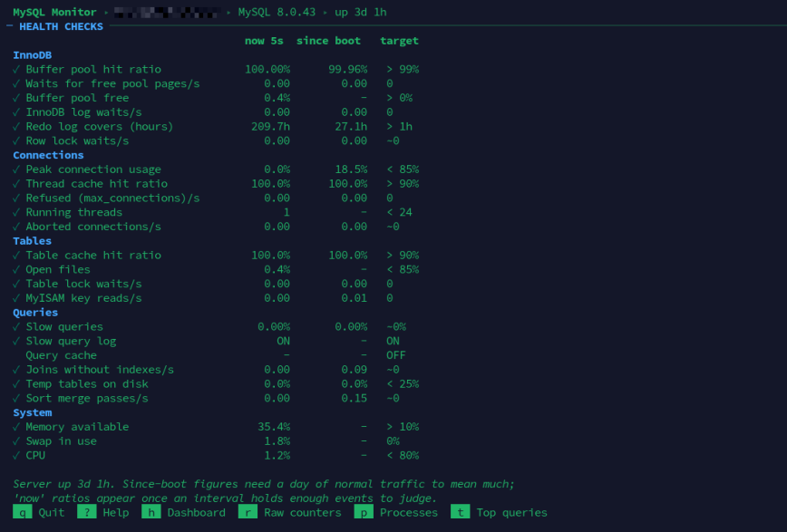
Task: Select the Table lock waits/s label
Action: 83,284
